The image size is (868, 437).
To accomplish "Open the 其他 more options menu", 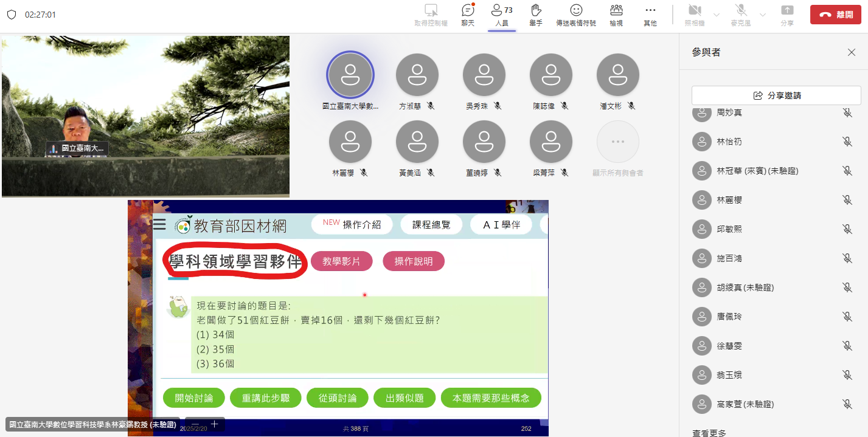I will 650,15.
